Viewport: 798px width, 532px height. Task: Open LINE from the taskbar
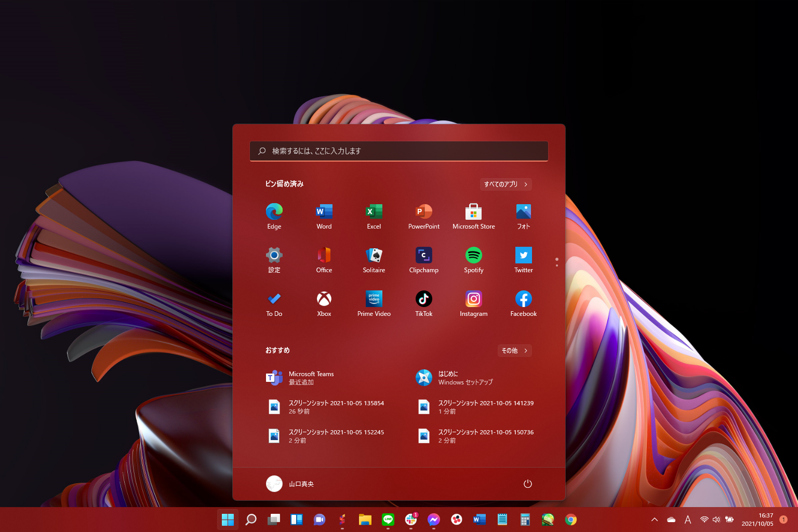coord(388,519)
